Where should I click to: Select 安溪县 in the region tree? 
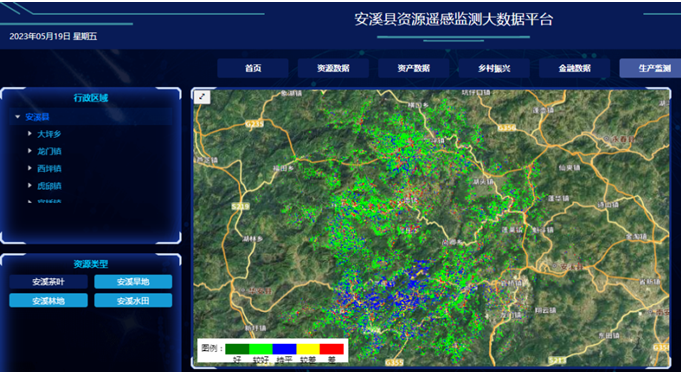37,117
